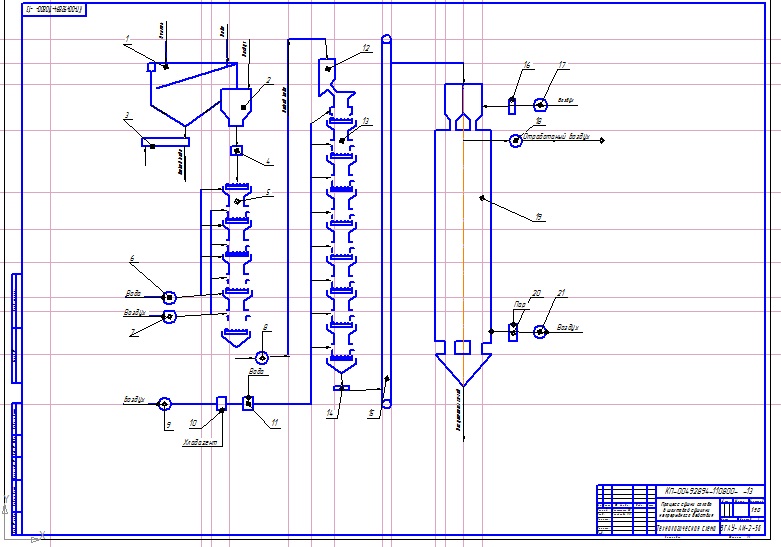The width and height of the screenshot is (781, 547).
Task: Select the 'ВГАУ-АИ-2-5б' cell in title block
Action: [741, 528]
